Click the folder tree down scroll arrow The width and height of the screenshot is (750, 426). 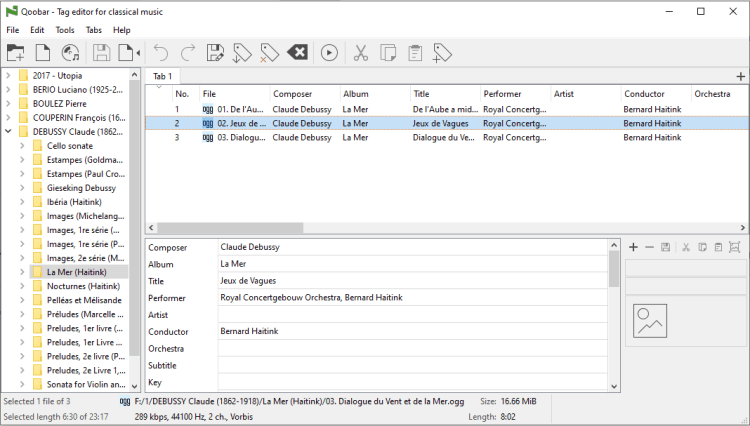click(x=134, y=386)
